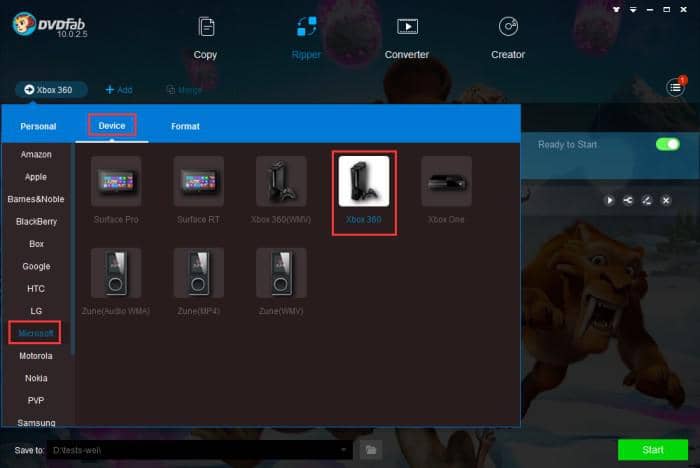The width and height of the screenshot is (700, 468).
Task: Open the Creator module
Action: point(508,38)
